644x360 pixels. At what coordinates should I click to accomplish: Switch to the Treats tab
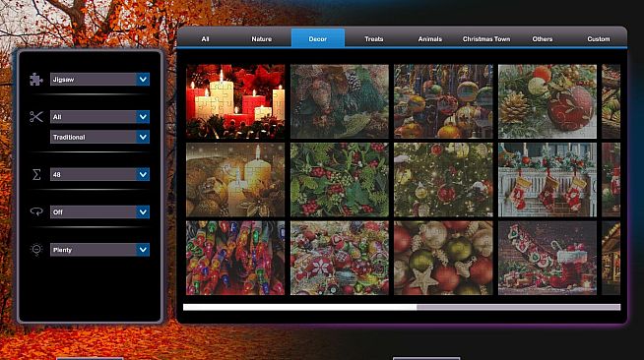tap(374, 39)
